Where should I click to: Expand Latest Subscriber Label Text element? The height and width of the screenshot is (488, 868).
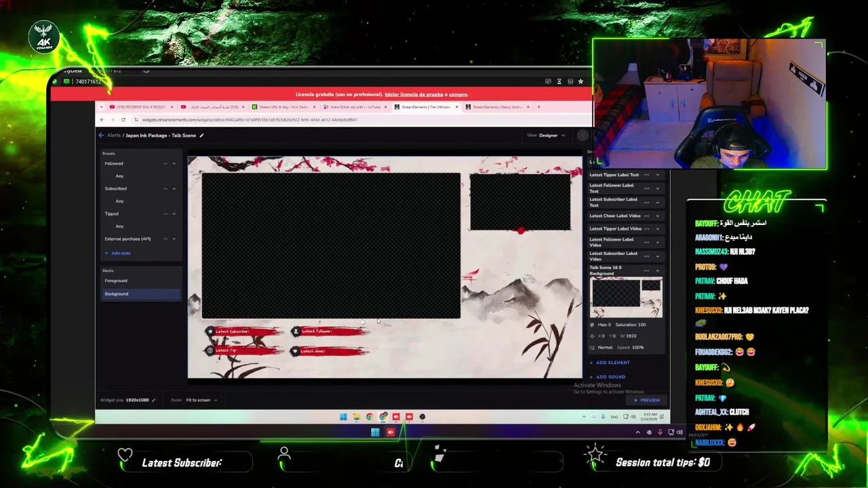click(x=657, y=202)
